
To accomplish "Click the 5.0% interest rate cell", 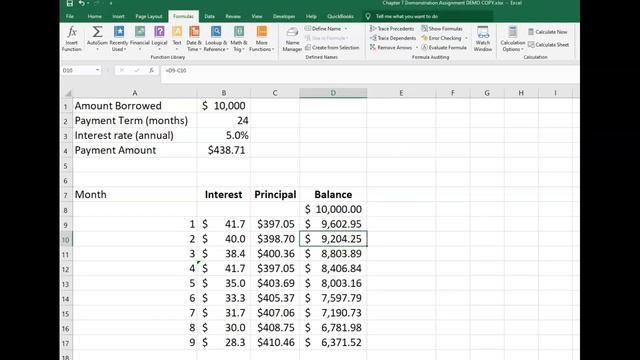I will click(x=224, y=135).
